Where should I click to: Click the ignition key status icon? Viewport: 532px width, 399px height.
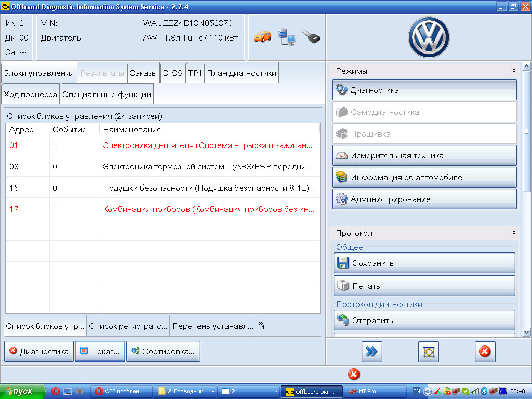click(x=311, y=37)
